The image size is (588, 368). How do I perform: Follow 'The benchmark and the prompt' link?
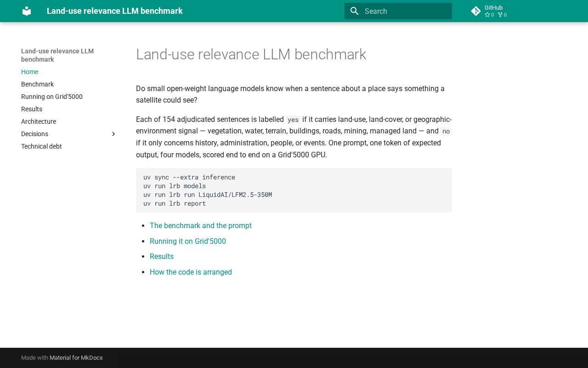click(201, 225)
